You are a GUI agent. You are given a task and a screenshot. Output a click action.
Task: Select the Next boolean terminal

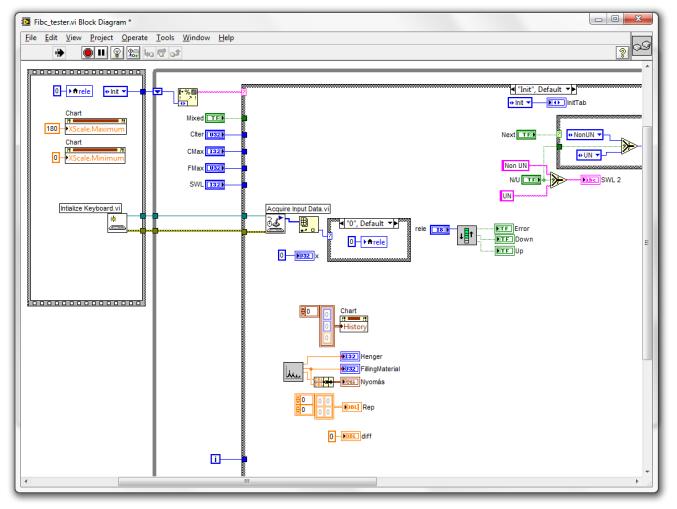coord(526,135)
